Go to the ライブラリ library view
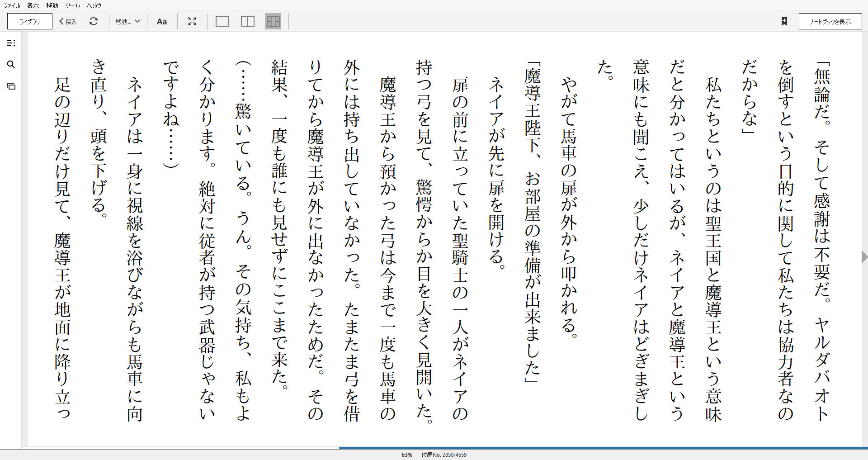Viewport: 868px width, 460px height. coord(30,21)
